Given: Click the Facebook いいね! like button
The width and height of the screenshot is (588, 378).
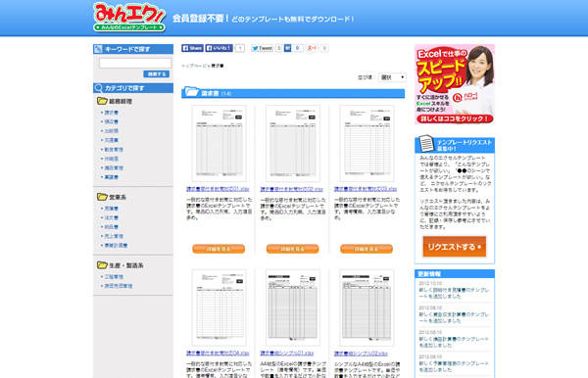Looking at the screenshot, I should [219, 48].
